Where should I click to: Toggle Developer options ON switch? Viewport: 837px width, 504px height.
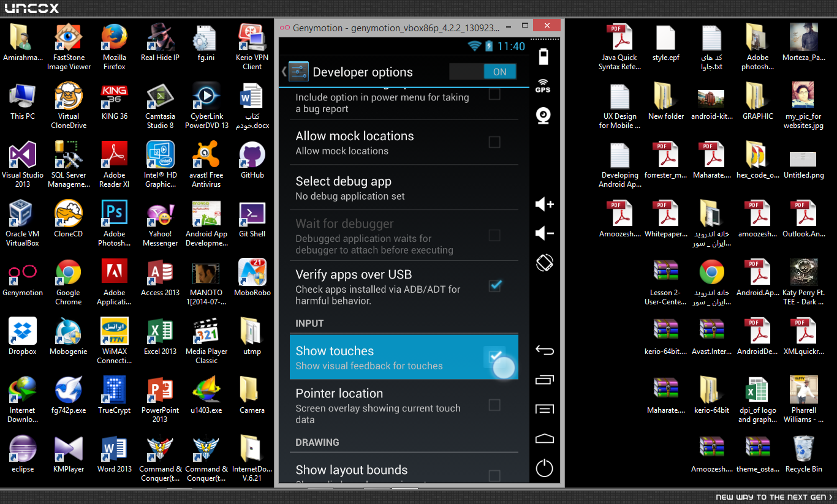[x=483, y=72]
